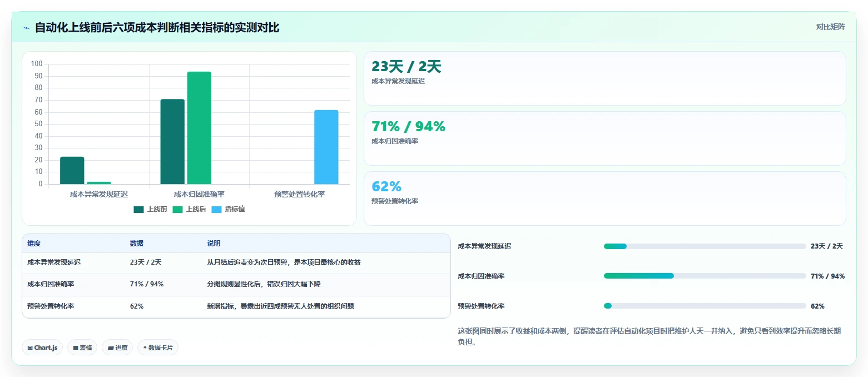
Task: Select the 71% / 94% data card
Action: point(604,138)
